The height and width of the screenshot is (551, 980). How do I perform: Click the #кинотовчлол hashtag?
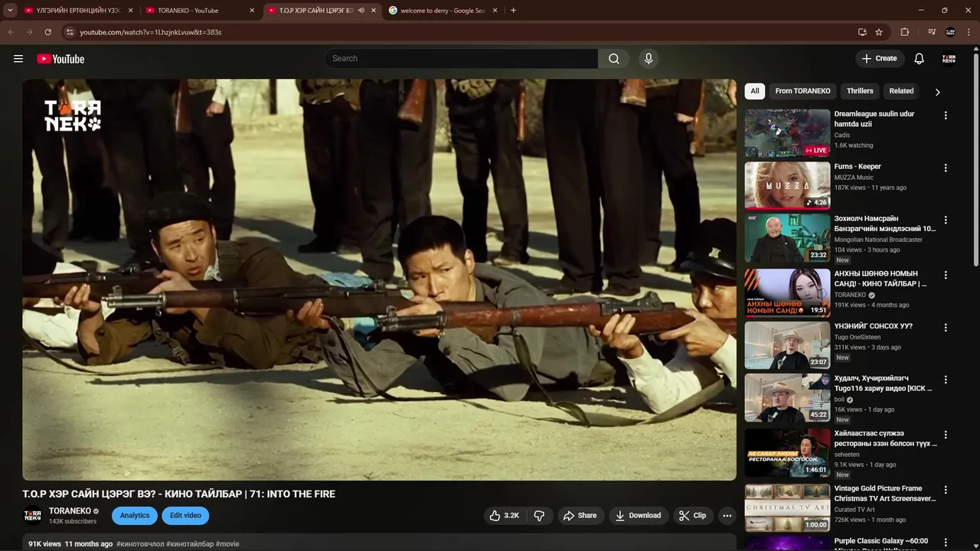click(140, 544)
